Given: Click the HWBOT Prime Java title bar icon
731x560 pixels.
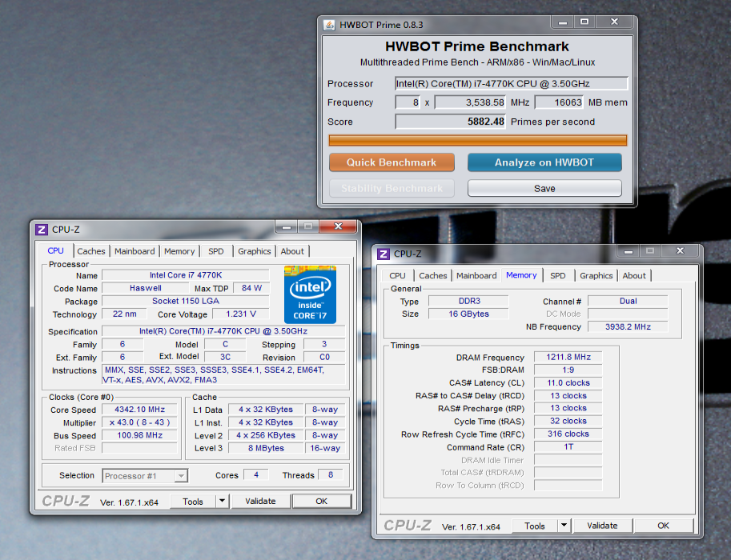Looking at the screenshot, I should (x=329, y=25).
